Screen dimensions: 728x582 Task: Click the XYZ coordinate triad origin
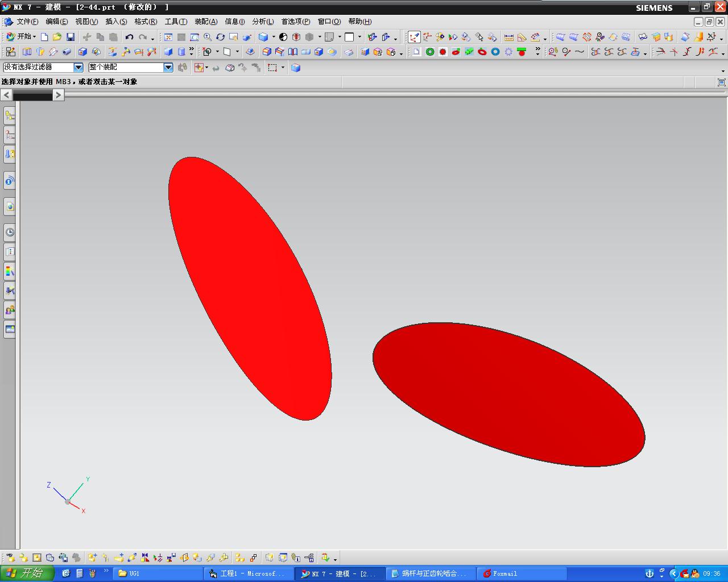pos(68,501)
